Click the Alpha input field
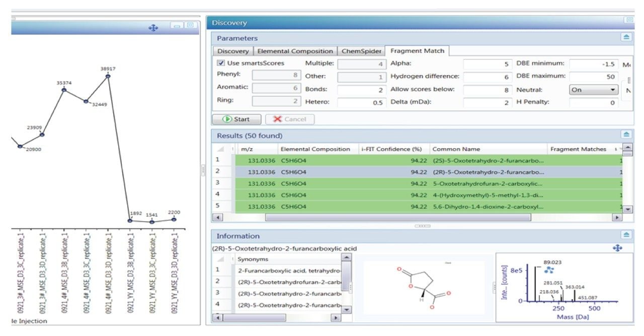644x336 pixels. [x=487, y=64]
